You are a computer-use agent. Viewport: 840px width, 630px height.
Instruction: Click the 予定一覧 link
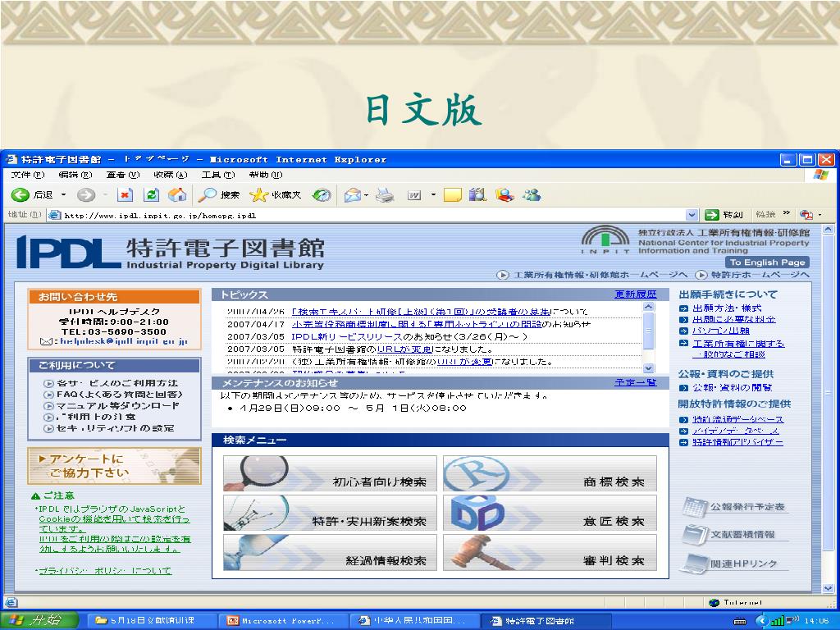(x=636, y=382)
